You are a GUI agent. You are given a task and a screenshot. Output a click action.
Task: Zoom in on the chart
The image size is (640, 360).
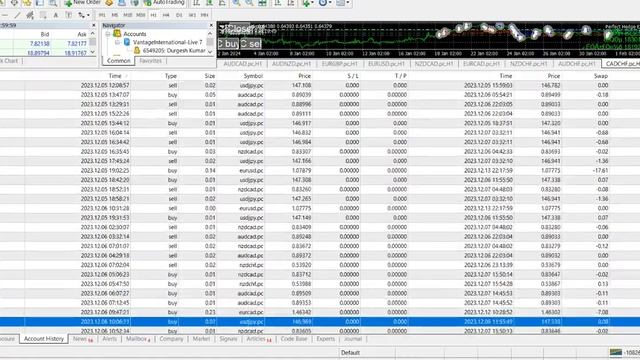(x=236, y=2)
